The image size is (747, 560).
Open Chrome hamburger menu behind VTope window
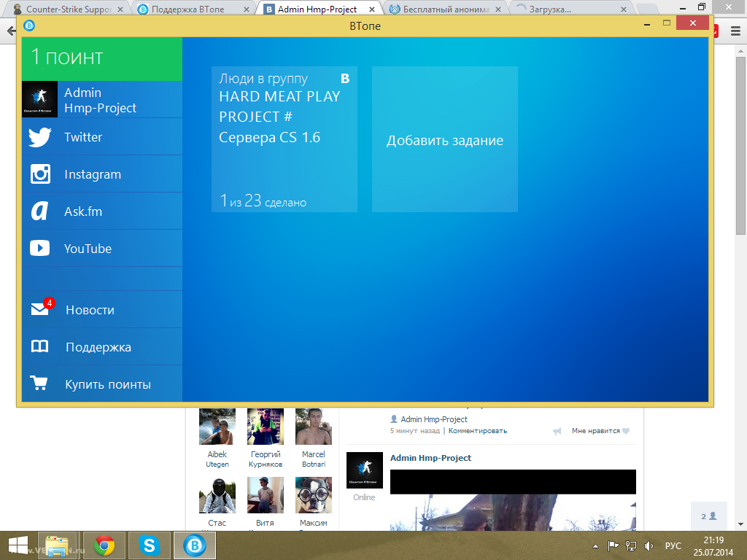(735, 31)
